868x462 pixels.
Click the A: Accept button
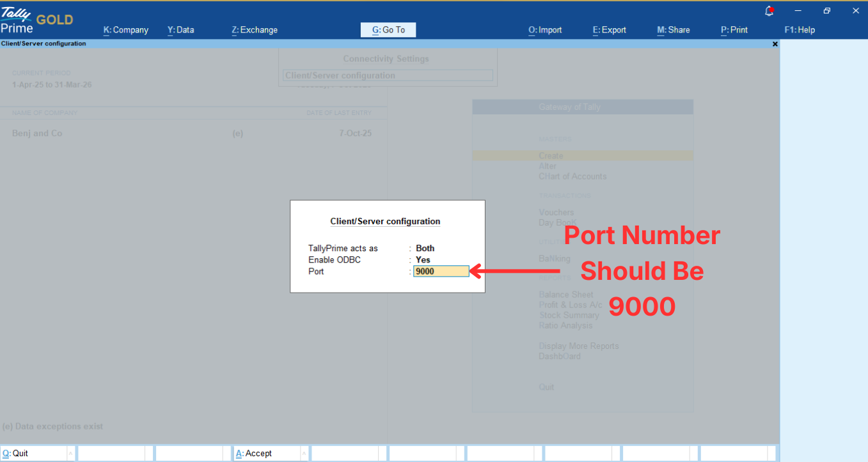[x=267, y=453]
